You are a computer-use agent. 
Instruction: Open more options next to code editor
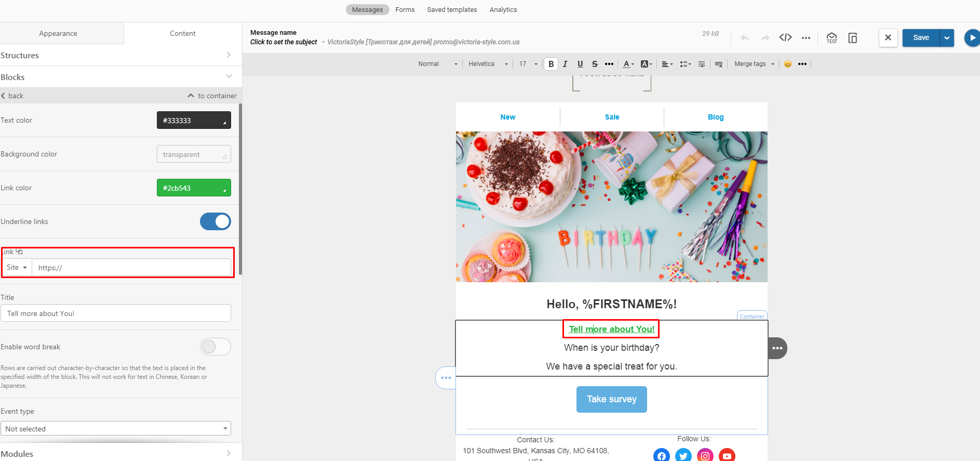(x=806, y=37)
